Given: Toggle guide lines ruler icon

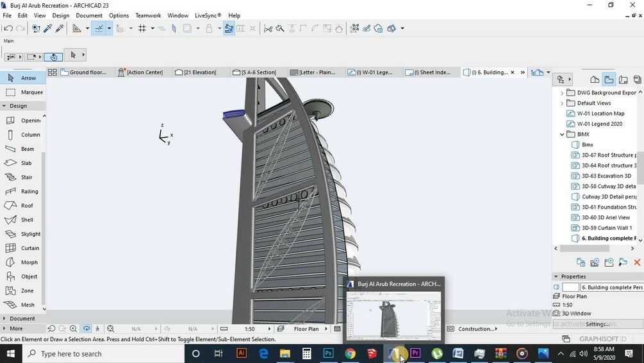Looking at the screenshot, I should [76, 28].
